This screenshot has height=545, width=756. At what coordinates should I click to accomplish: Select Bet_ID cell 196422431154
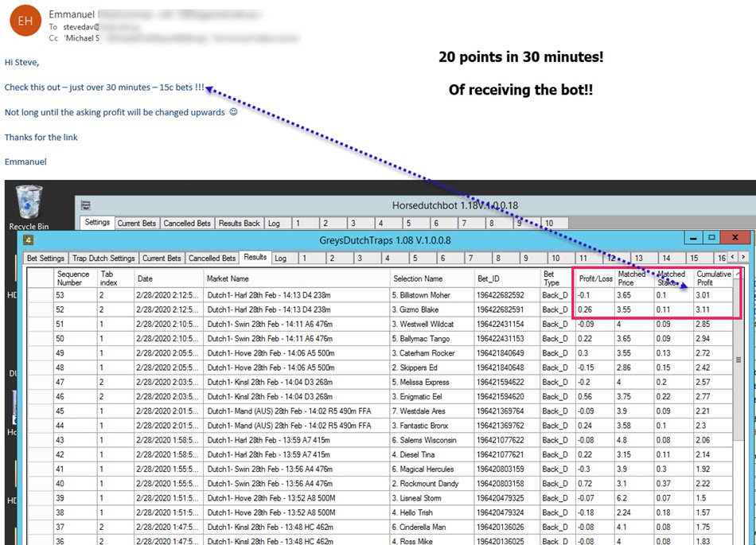click(505, 324)
